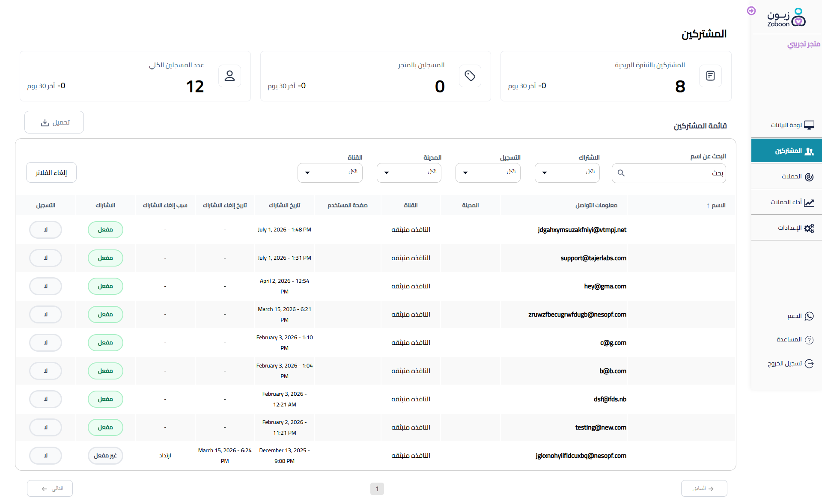Click the subscriber name search field
The height and width of the screenshot is (504, 822).
669,173
